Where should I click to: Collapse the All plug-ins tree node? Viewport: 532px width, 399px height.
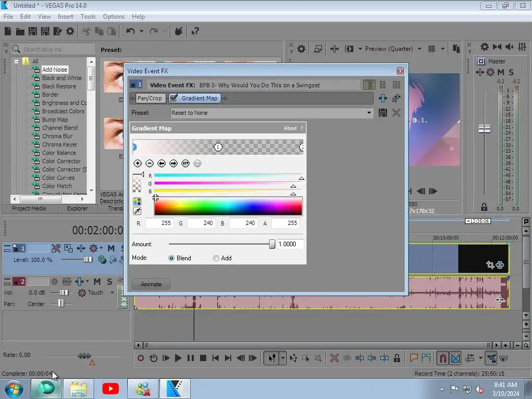pyautogui.click(x=16, y=61)
